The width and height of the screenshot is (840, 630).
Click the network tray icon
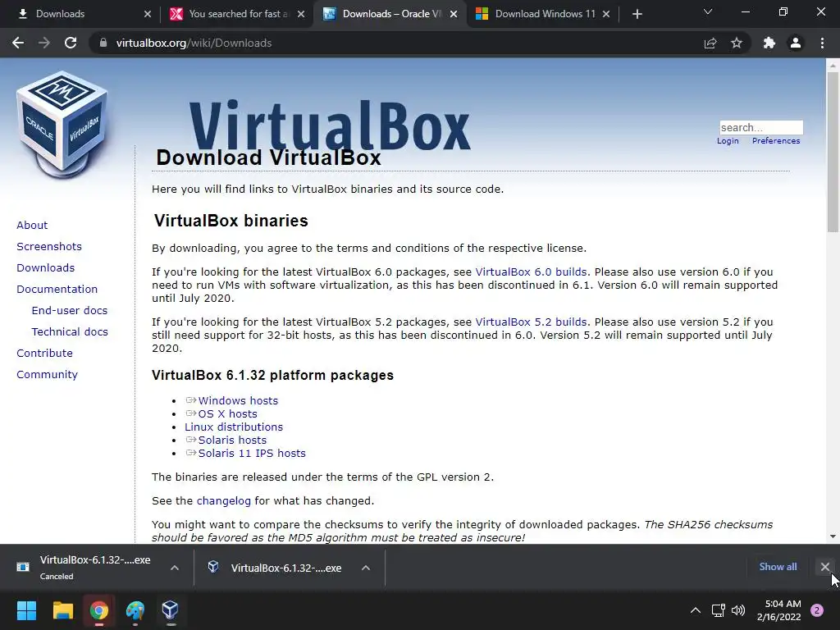tap(718, 610)
